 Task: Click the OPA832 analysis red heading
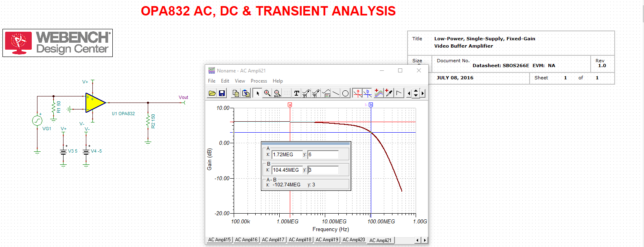(268, 11)
